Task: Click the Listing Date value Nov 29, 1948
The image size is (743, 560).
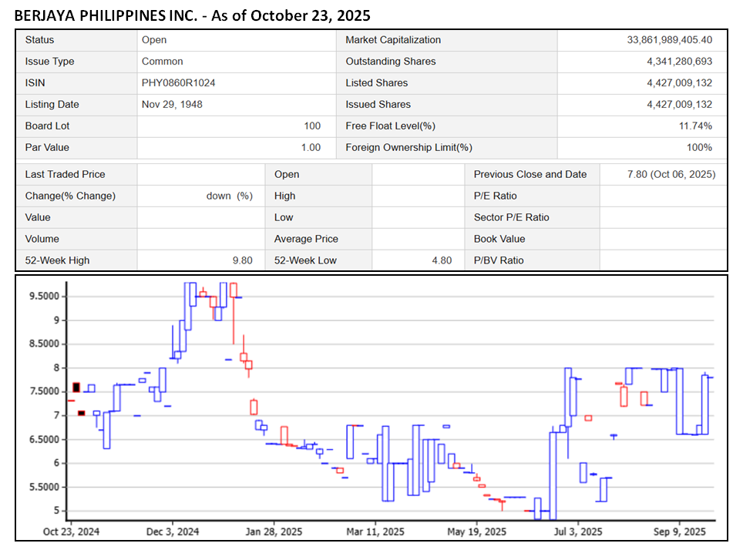Action: (172, 105)
